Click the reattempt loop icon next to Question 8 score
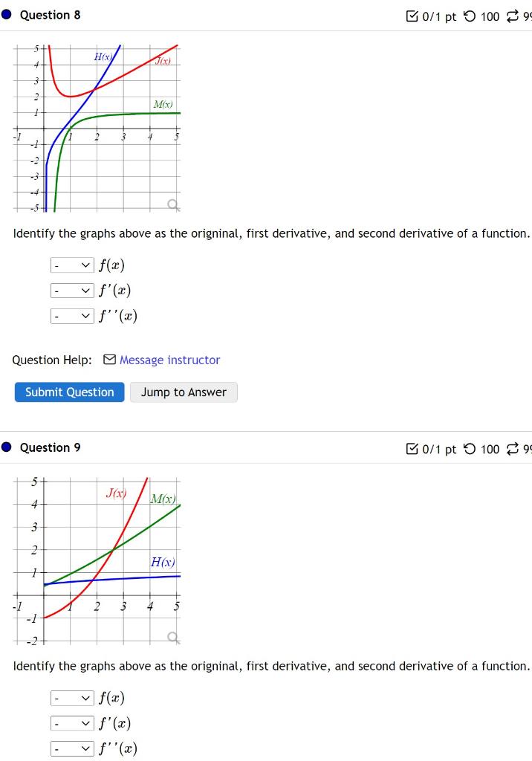Viewport: 532px width, 761px height. pos(513,16)
